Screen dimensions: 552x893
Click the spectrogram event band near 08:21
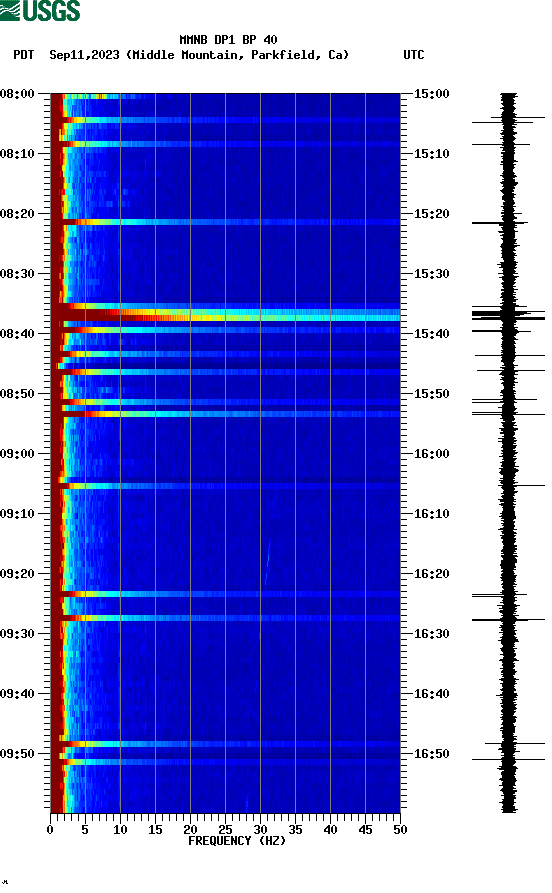[226, 222]
